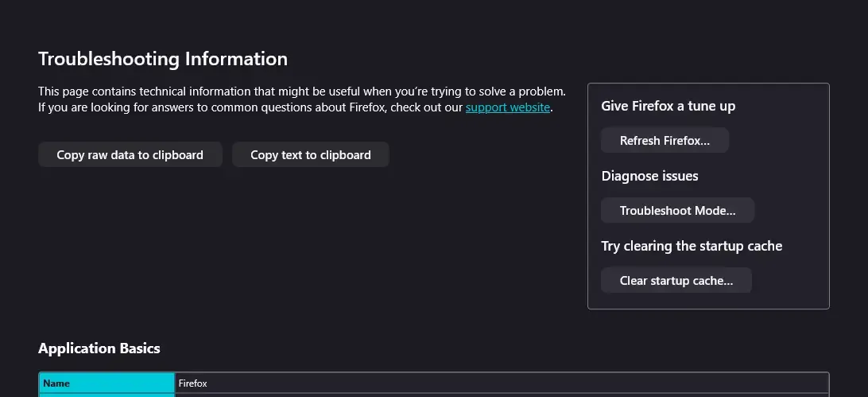Image resolution: width=868 pixels, height=397 pixels.
Task: Click the Troubleshooting Information heading
Action: tap(163, 59)
